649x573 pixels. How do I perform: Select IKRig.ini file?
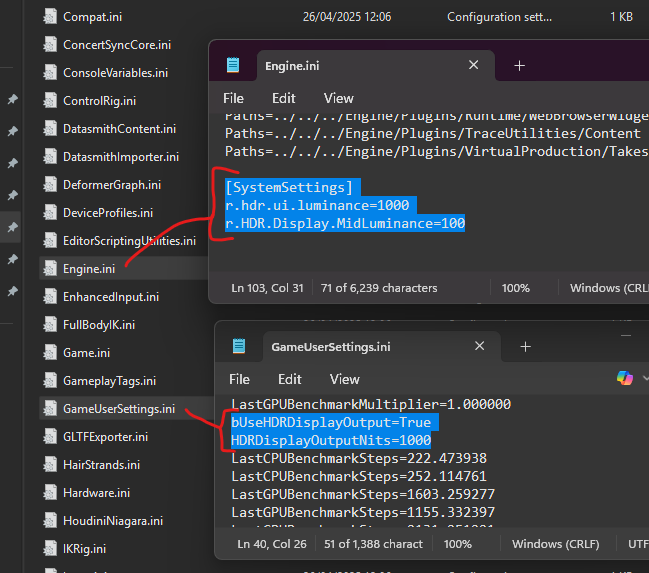(84, 549)
